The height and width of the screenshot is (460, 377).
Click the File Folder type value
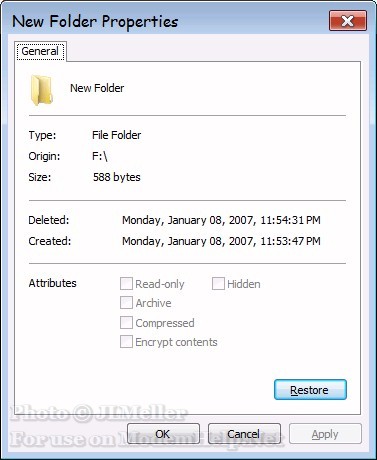(x=117, y=135)
